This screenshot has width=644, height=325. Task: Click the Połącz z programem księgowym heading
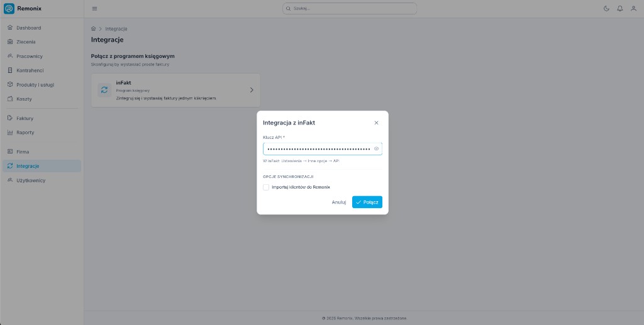133,56
